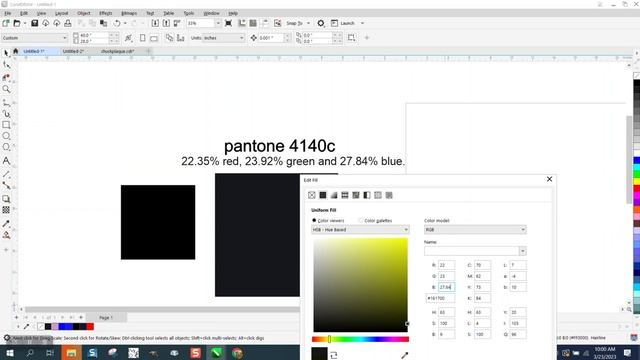This screenshot has width=640, height=360.
Task: Click the G value field in Edit Fill
Action: (446, 276)
